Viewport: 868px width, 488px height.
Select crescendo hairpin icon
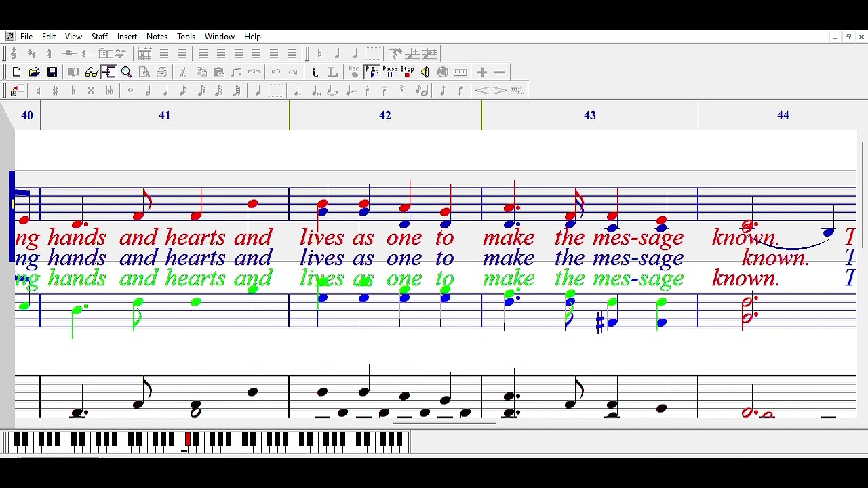click(482, 90)
